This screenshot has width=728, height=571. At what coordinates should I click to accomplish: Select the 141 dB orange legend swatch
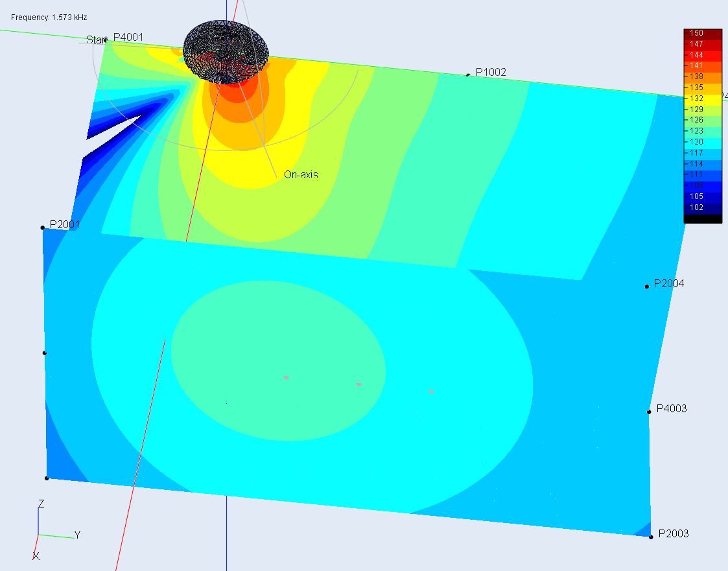tap(703, 65)
